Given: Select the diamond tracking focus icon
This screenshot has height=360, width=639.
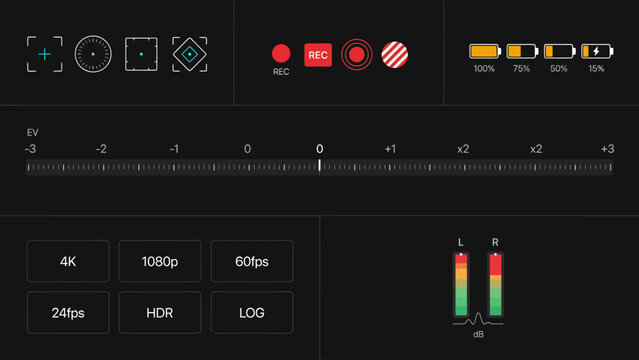Looking at the screenshot, I should click(189, 54).
